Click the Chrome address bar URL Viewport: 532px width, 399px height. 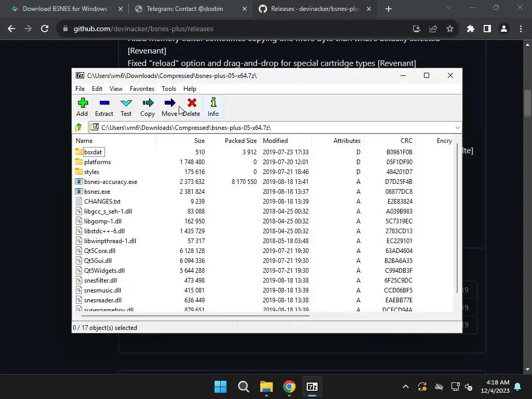click(143, 29)
